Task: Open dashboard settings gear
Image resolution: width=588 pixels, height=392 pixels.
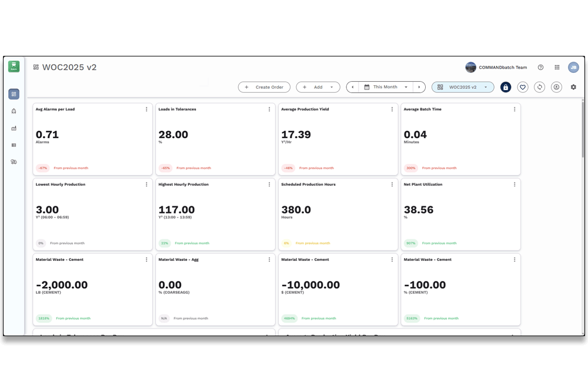Action: coord(573,87)
